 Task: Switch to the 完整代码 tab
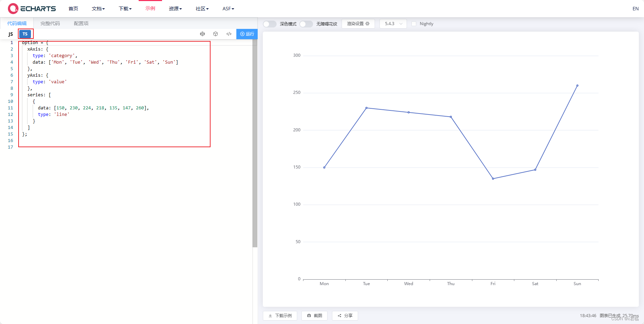[x=50, y=23]
